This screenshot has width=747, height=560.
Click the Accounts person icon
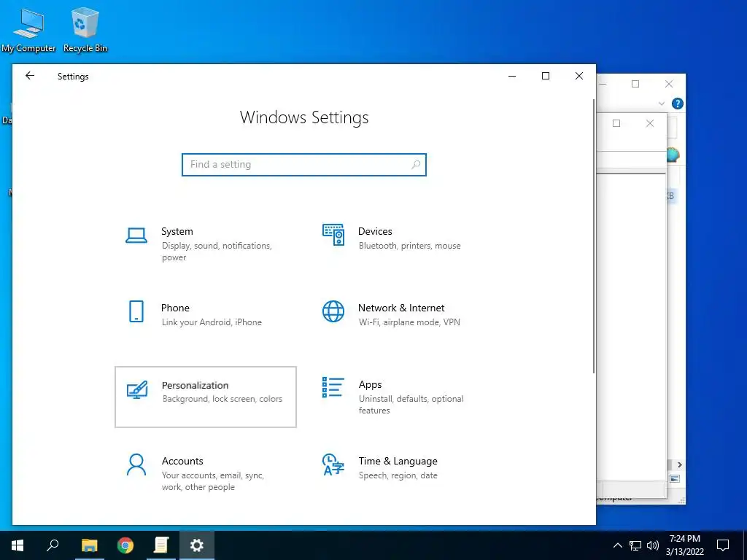point(136,464)
